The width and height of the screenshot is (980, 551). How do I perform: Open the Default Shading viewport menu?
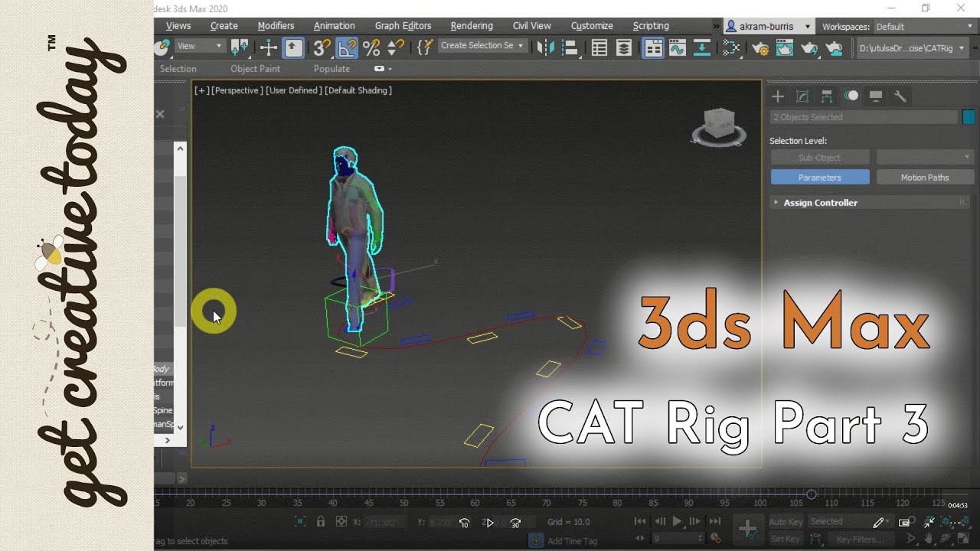point(358,90)
